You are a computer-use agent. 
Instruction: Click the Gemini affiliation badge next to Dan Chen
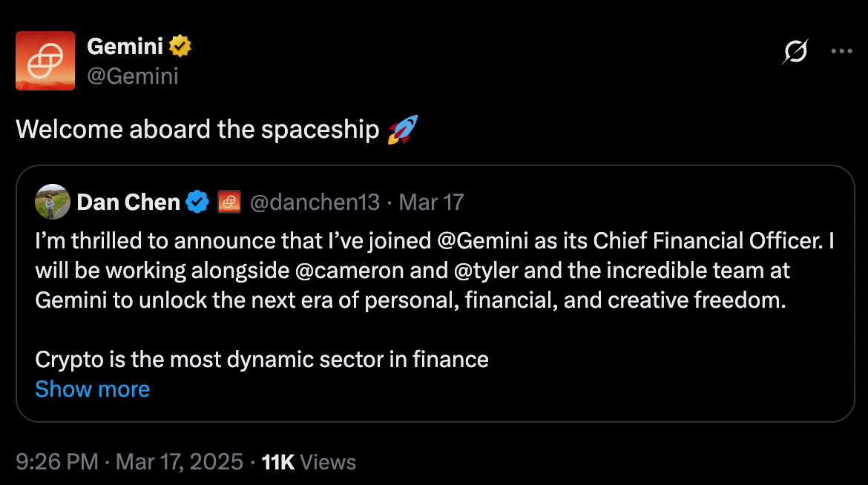(228, 202)
